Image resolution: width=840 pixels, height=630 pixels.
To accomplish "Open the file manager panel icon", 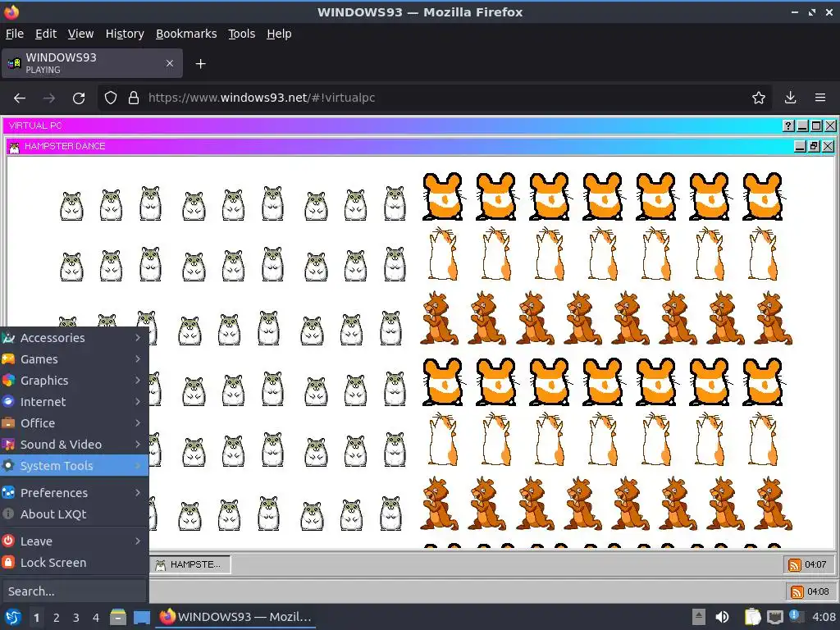I will tap(118, 617).
